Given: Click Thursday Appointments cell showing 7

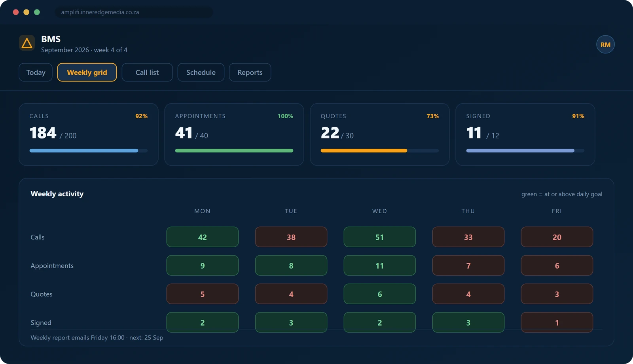Looking at the screenshot, I should (468, 265).
